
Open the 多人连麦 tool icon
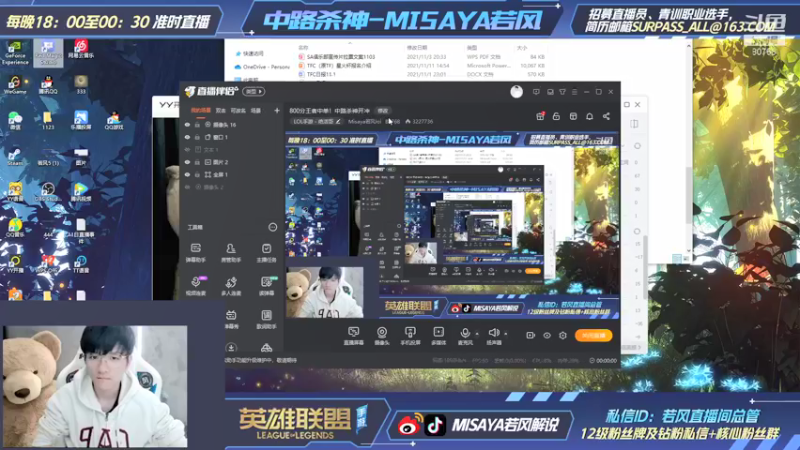(231, 286)
